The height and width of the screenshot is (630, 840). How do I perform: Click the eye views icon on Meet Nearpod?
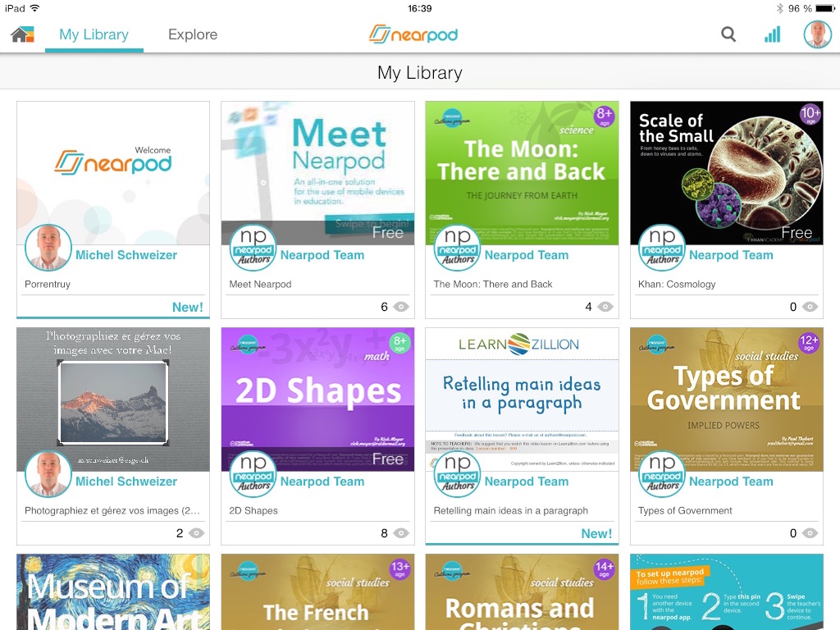[400, 307]
